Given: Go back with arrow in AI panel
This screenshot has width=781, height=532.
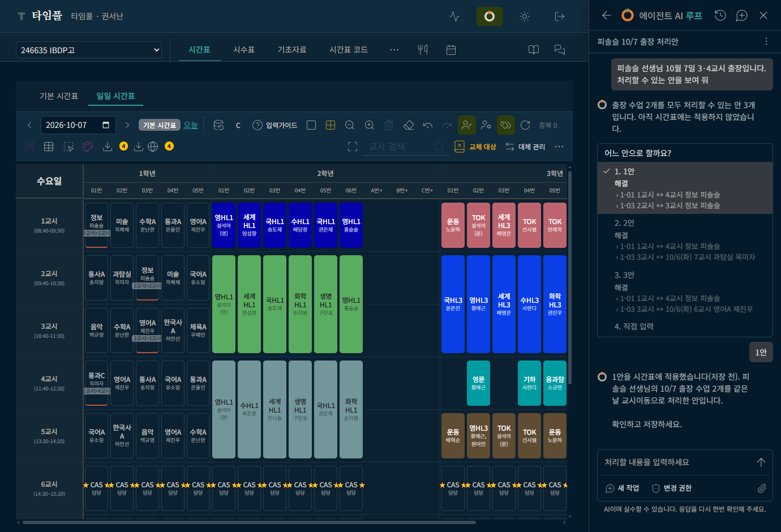Looking at the screenshot, I should (x=607, y=16).
